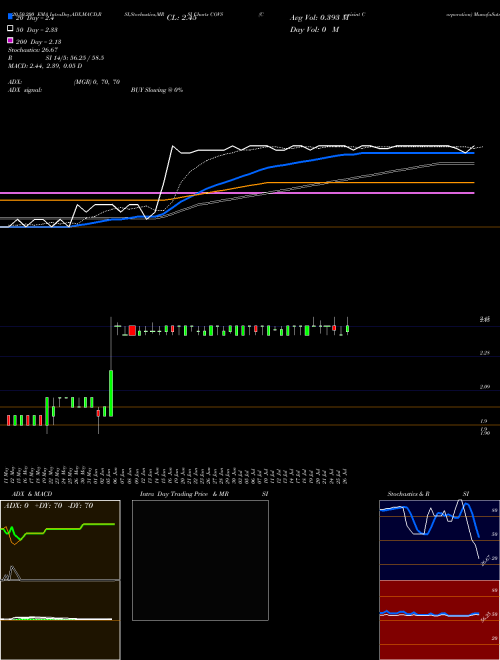Screen dimensions: 500x660
Task: Select the '50 Day - 2.33' legend label
Action: click(x=37, y=30)
